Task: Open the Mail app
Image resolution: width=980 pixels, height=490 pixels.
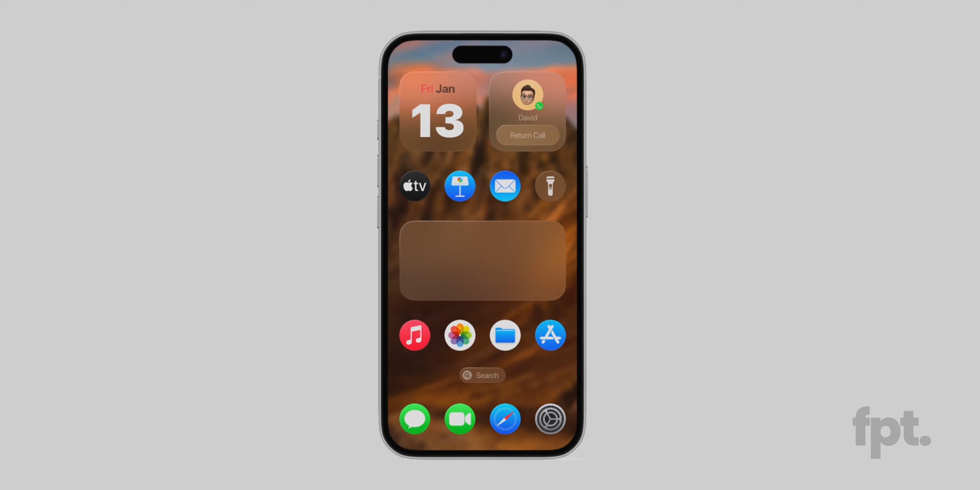Action: pos(505,186)
